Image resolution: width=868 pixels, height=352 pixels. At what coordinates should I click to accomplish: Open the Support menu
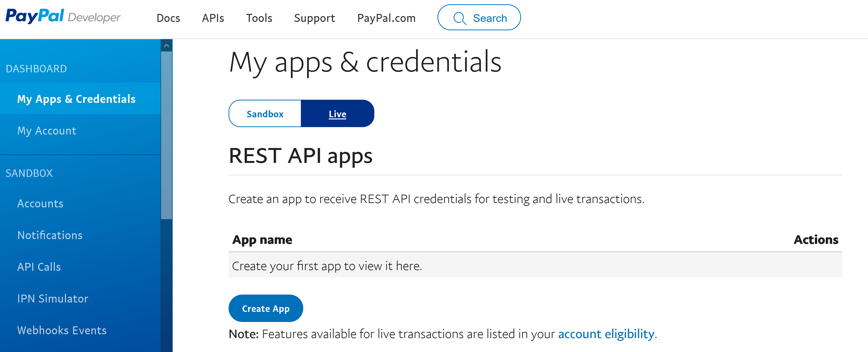coord(314,18)
